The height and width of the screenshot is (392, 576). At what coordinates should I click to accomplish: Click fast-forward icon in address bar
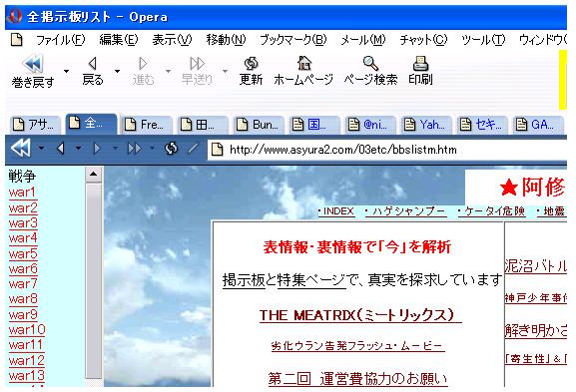(135, 149)
